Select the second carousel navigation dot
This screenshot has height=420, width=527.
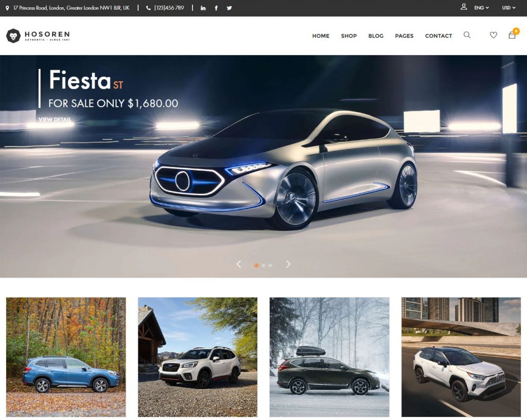263,265
